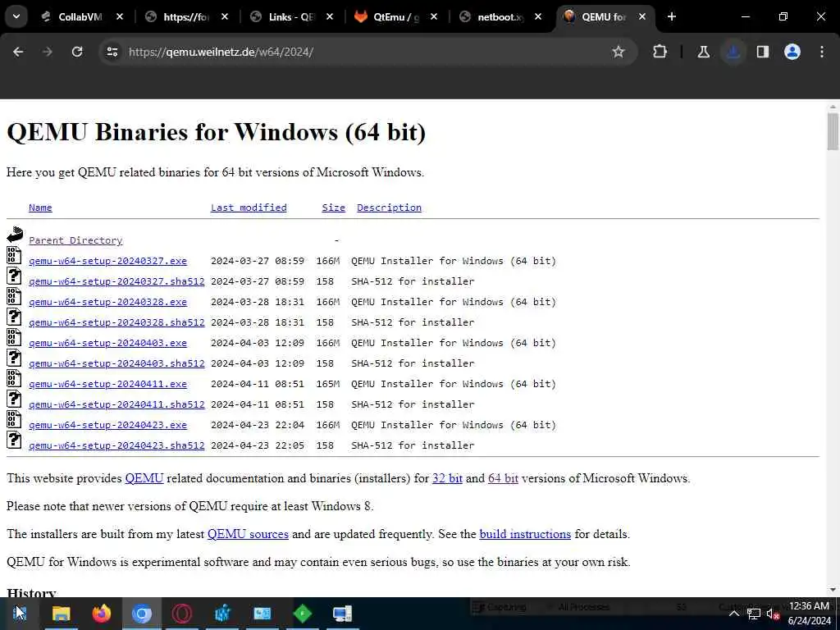Open the build instructions link
Image resolution: width=840 pixels, height=630 pixels.
click(525, 534)
